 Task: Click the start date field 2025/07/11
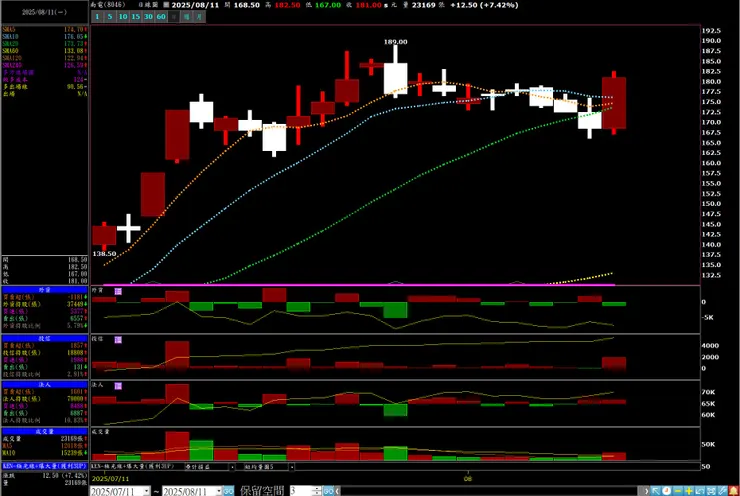pyautogui.click(x=116, y=491)
